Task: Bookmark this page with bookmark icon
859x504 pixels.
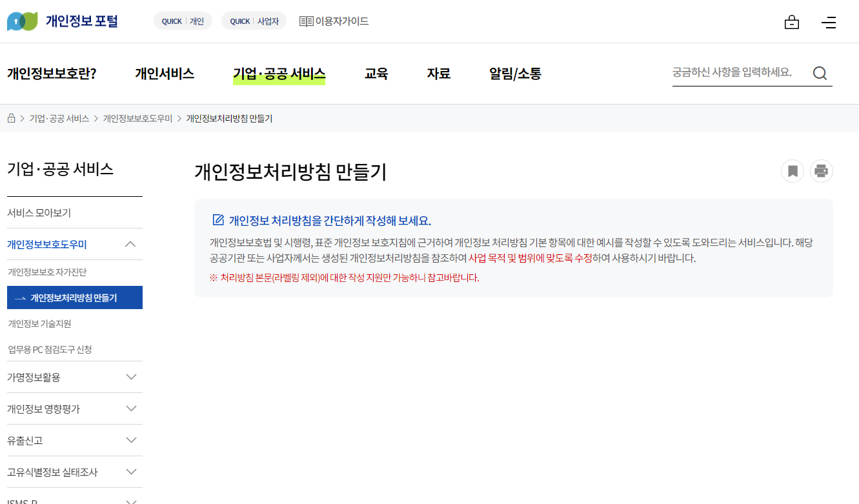Action: 793,171
